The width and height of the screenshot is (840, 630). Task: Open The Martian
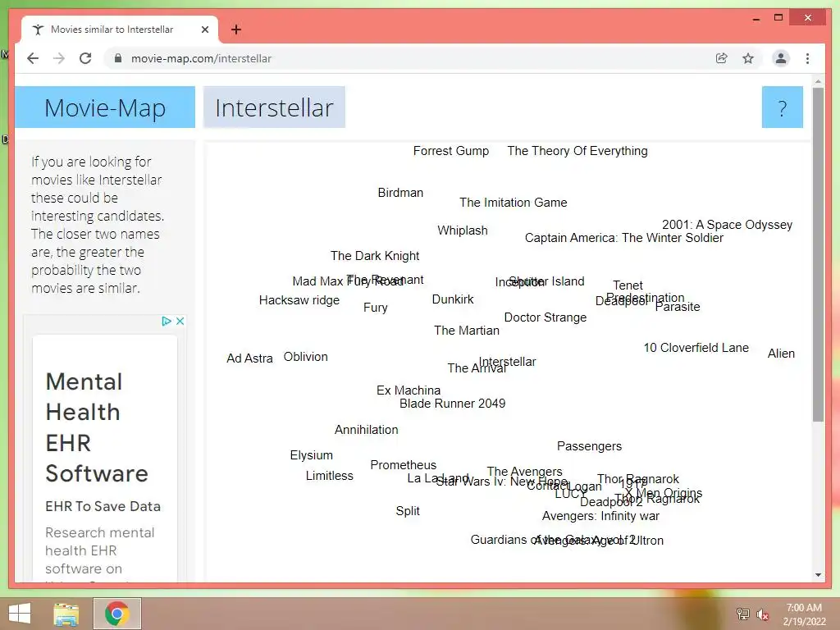click(x=467, y=331)
